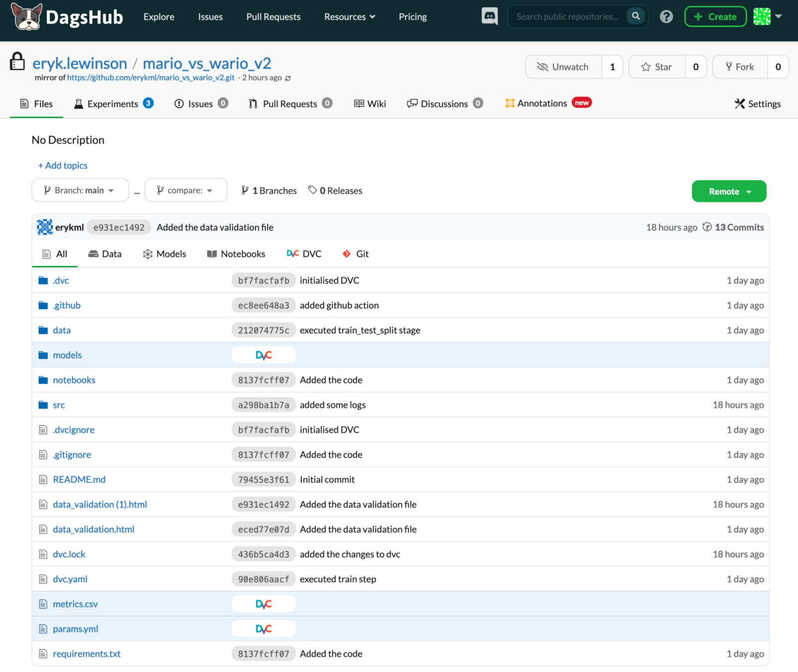Switch to the Experiments tab
This screenshot has height=672, width=798.
tap(113, 104)
